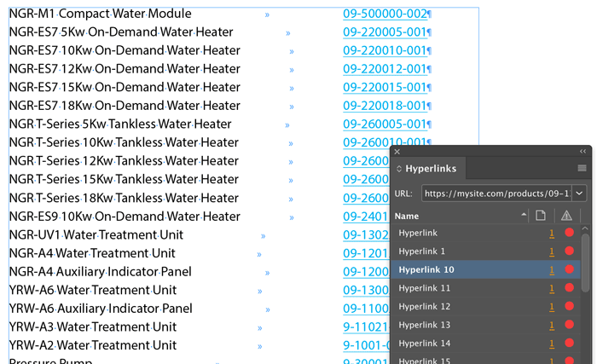Click the text NGR T-Series 10Kw Tankless Water Heater

(124, 142)
